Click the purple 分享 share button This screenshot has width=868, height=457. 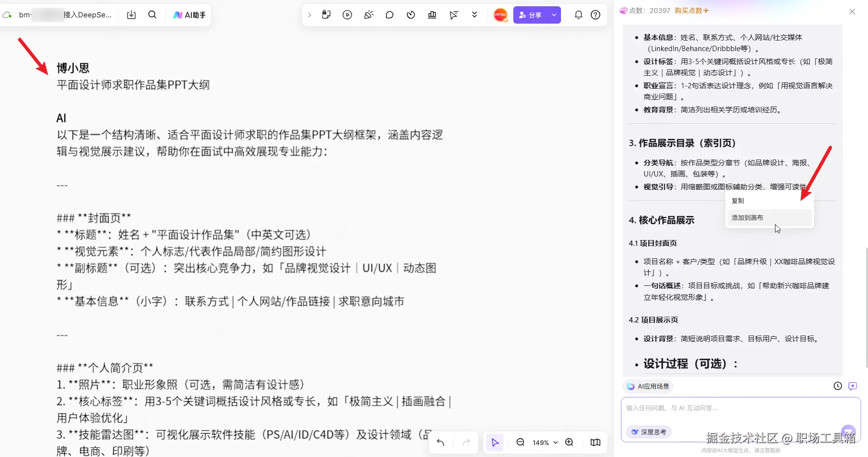coord(530,15)
